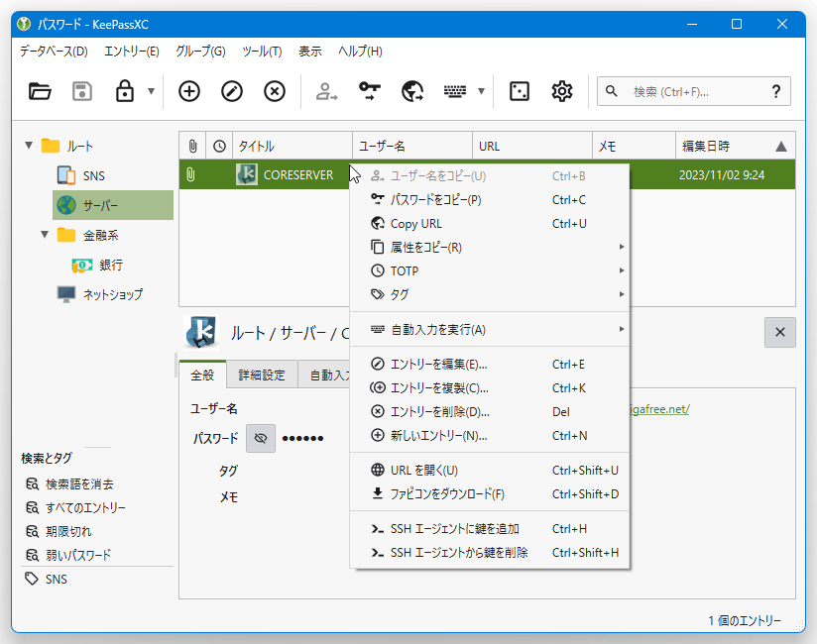Switch to the 全般 tab
Viewport: 817px width, 644px height.
tap(202, 375)
